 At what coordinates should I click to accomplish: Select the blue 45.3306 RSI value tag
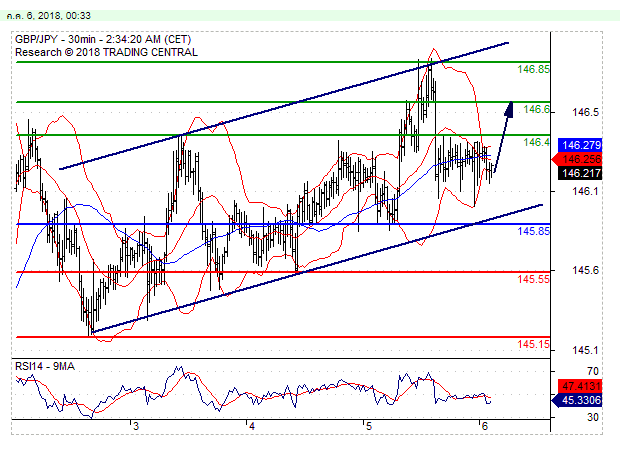pos(581,401)
